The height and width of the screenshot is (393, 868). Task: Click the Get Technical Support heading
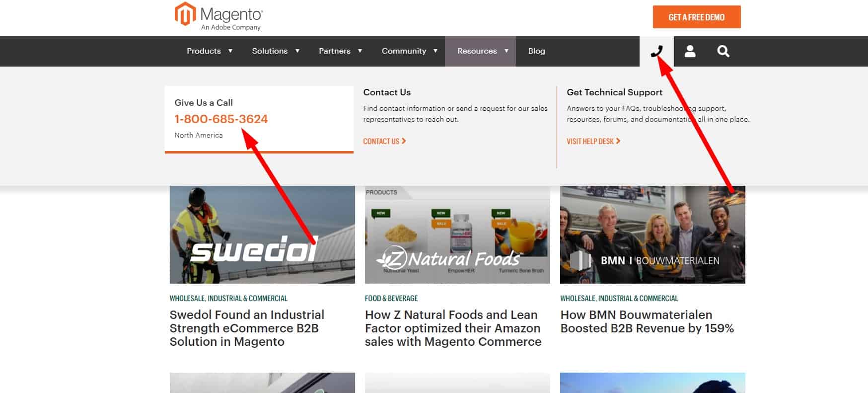[x=614, y=92]
